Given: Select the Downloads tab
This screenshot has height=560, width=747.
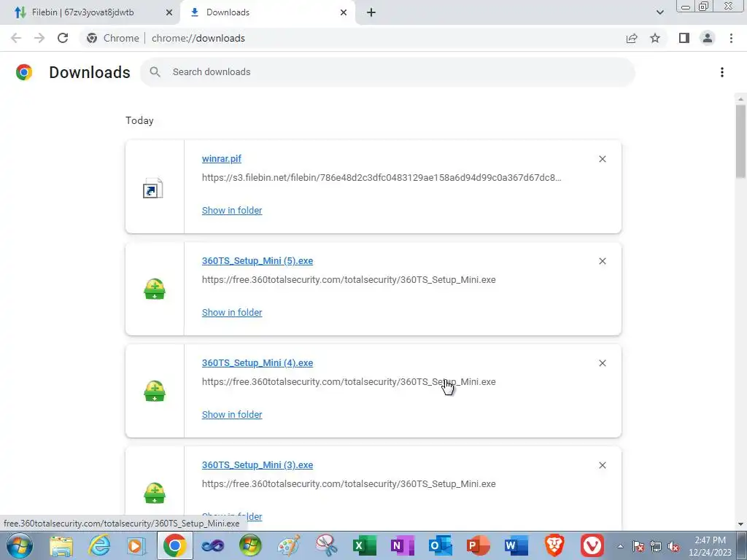Looking at the screenshot, I should pyautogui.click(x=268, y=12).
